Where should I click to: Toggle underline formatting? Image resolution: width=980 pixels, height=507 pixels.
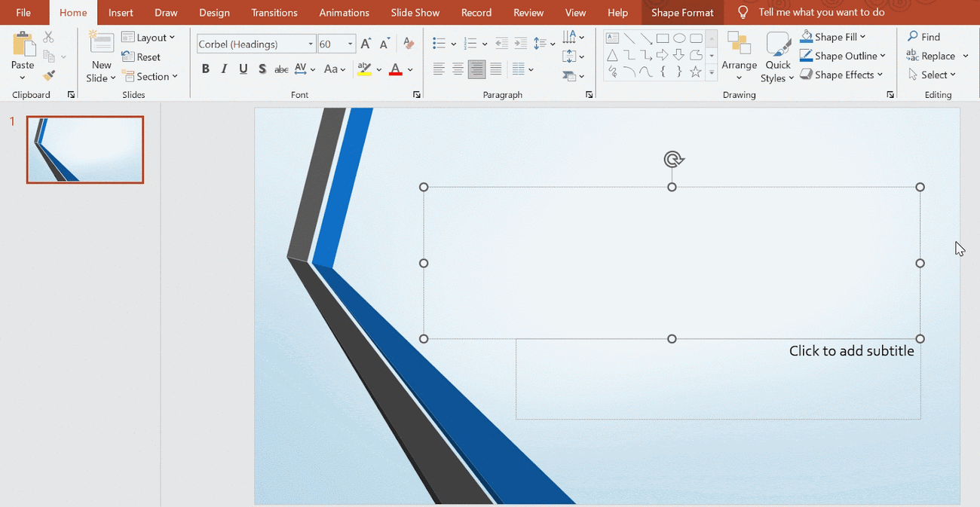242,69
